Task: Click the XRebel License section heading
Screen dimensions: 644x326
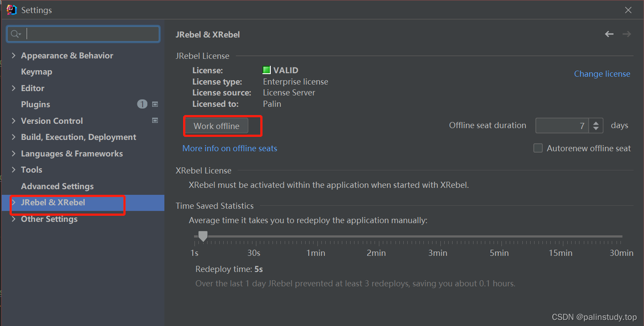Action: (x=204, y=170)
